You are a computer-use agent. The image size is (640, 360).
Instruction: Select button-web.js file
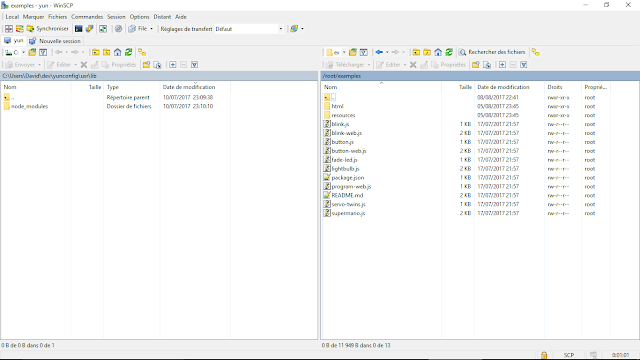point(349,151)
